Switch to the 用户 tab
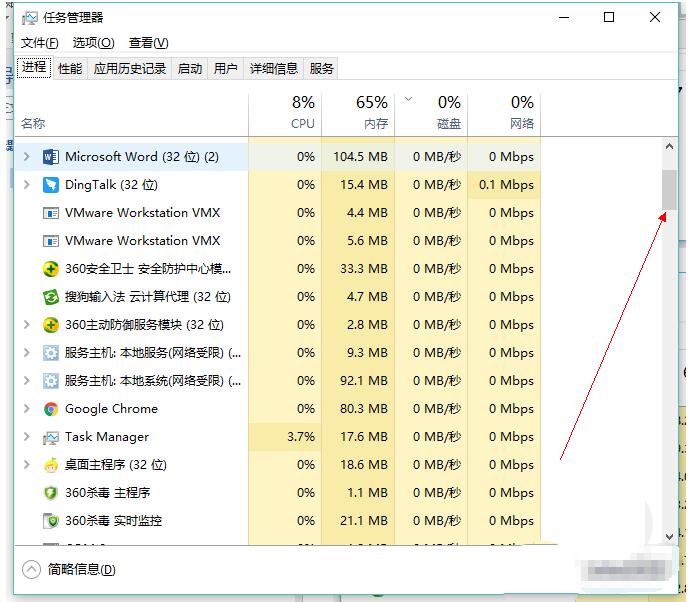690x602 pixels. click(225, 69)
